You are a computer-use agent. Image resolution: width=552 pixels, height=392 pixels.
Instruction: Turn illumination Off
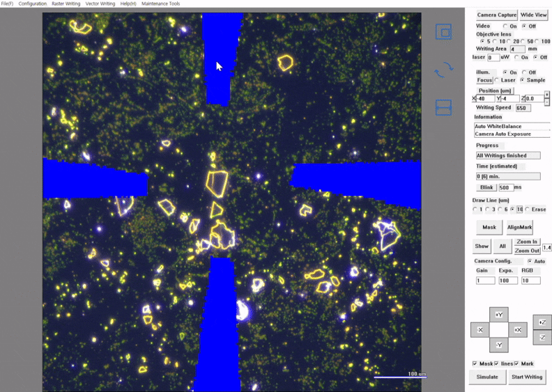(524, 72)
